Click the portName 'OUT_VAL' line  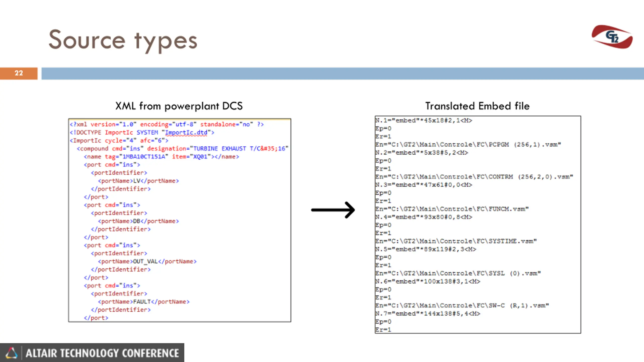tap(147, 261)
